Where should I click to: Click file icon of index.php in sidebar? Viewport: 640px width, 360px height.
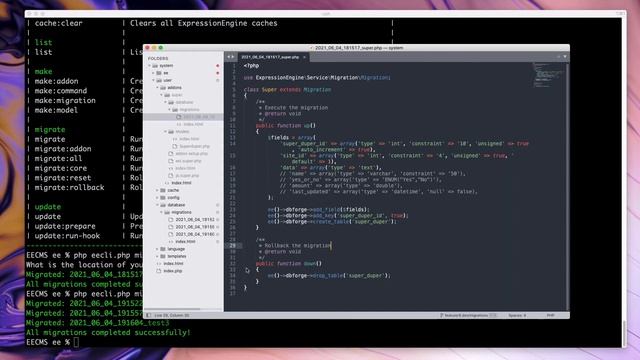[159, 271]
